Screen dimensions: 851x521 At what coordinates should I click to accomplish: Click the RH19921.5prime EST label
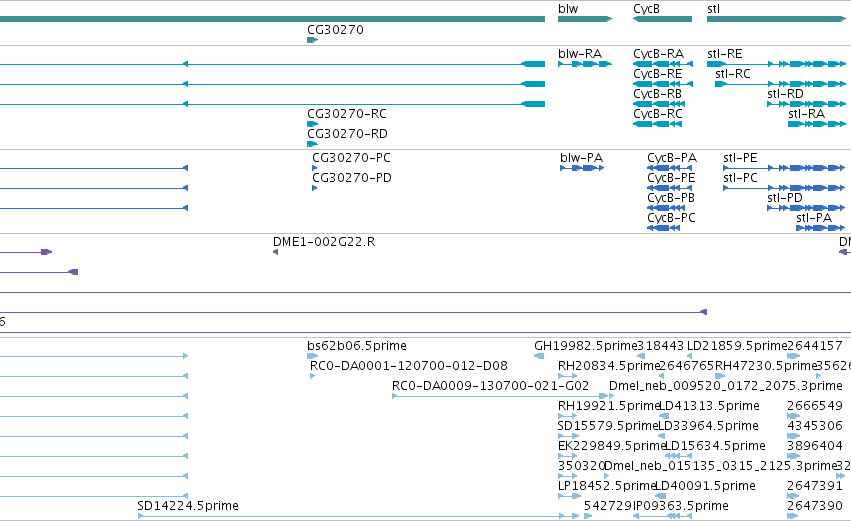click(608, 406)
